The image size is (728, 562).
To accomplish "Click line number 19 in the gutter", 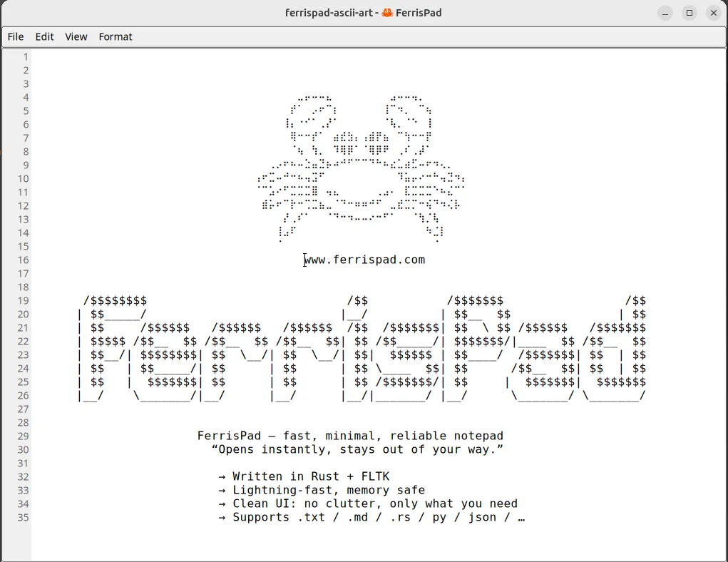I will pyautogui.click(x=24, y=300).
